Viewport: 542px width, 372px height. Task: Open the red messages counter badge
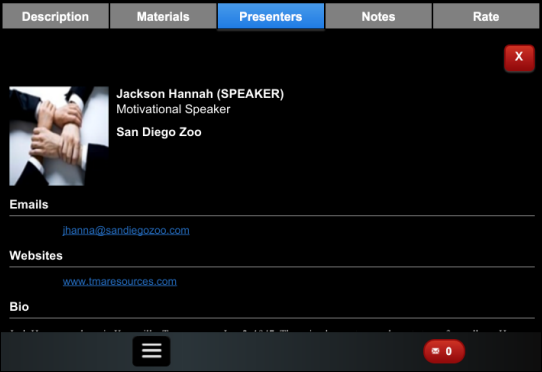[x=444, y=351]
